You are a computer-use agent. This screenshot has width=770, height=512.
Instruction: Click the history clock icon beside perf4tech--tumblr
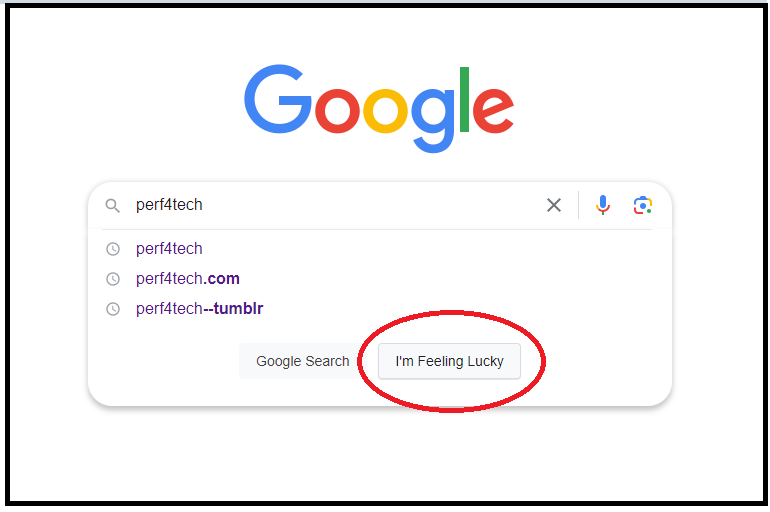pyautogui.click(x=113, y=309)
